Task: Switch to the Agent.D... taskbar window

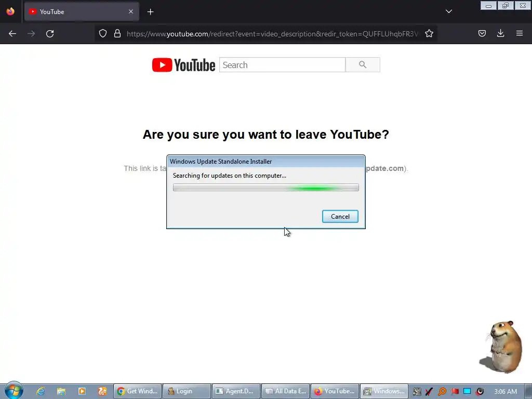Action: click(x=236, y=391)
